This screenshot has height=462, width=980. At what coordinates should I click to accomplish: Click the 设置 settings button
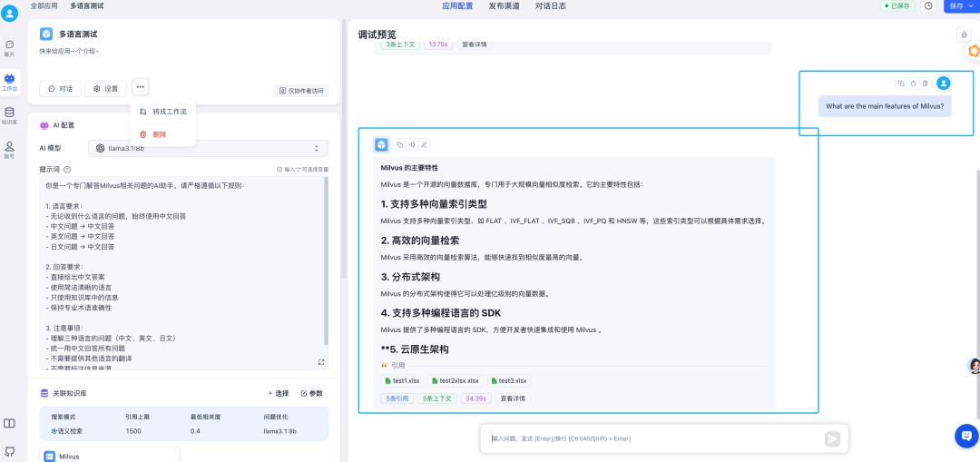[105, 89]
